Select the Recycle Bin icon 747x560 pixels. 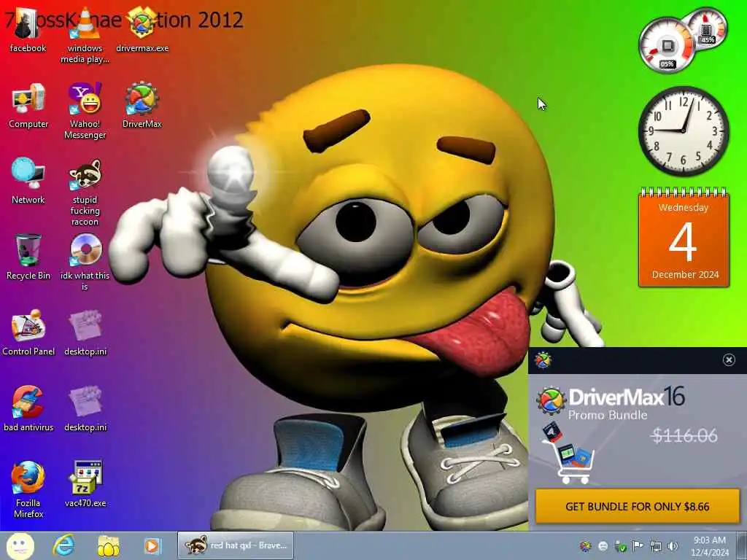click(x=28, y=257)
